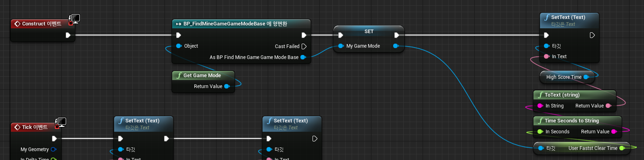Click the bottom-right SetText exec output pin
The height and width of the screenshot is (160, 644).
click(x=315, y=139)
